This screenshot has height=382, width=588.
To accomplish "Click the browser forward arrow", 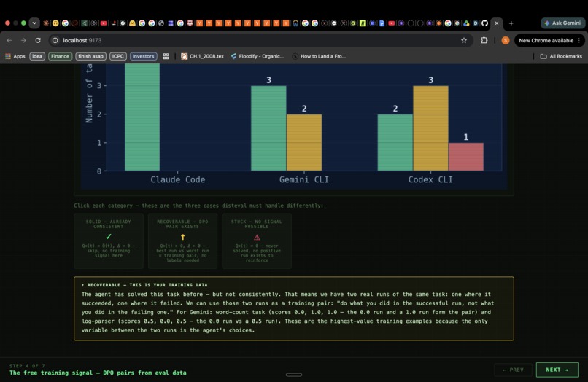I will point(23,40).
